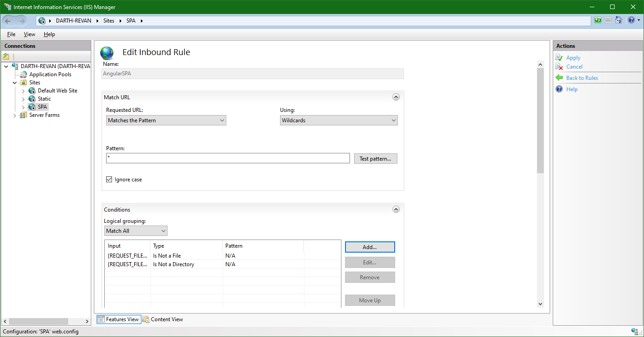
Task: Click the home icon in the address toolbar
Action: [619, 20]
